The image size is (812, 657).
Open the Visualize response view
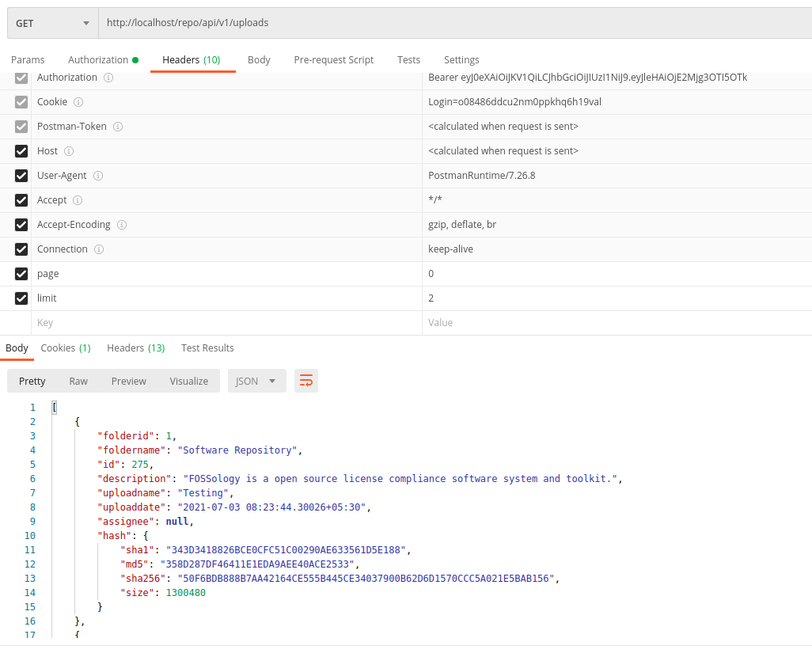[x=188, y=381]
